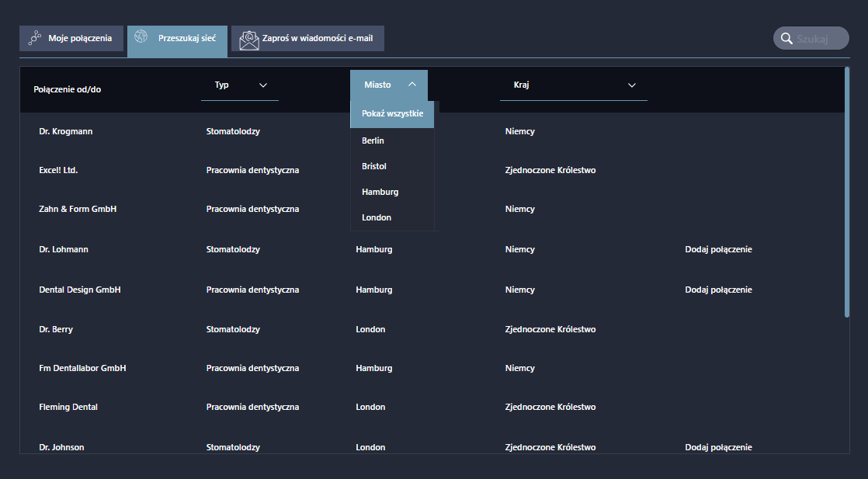Screen dimensions: 868x479
Task: Open the Moje połączenia tab
Action: coord(71,38)
